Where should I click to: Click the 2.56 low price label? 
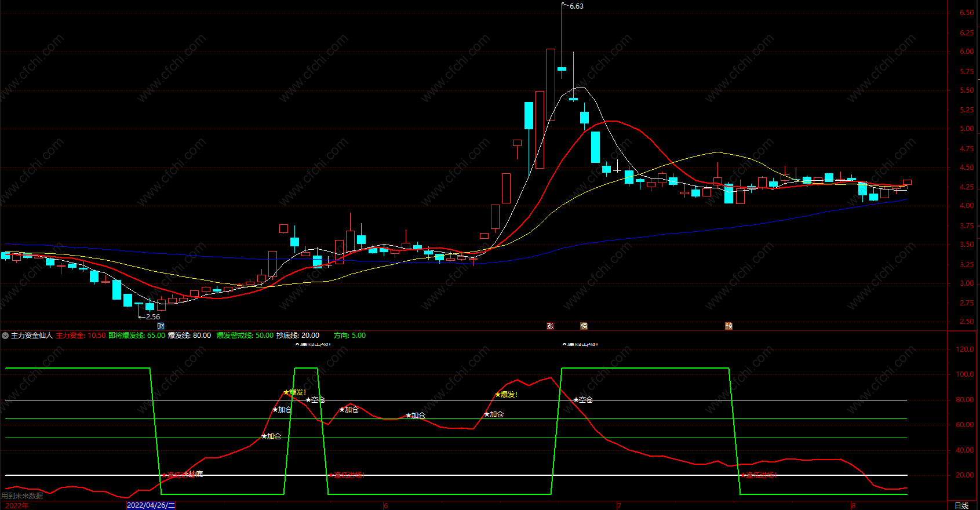pos(152,317)
